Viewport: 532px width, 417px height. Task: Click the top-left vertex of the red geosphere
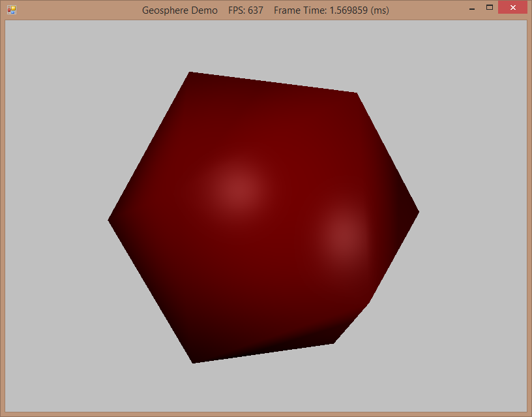coord(190,74)
